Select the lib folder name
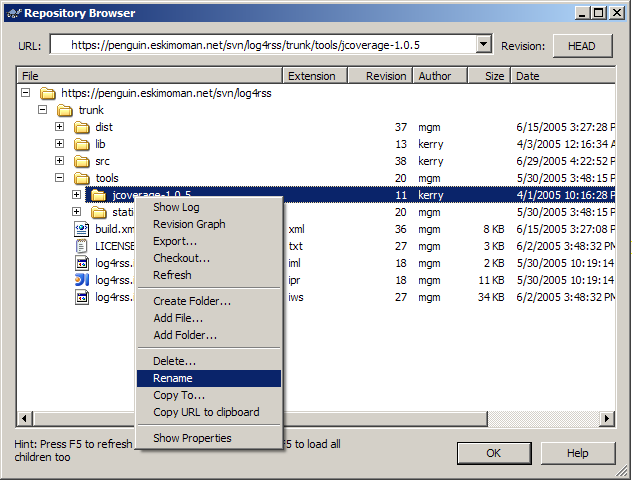The height and width of the screenshot is (481, 632). coord(100,144)
